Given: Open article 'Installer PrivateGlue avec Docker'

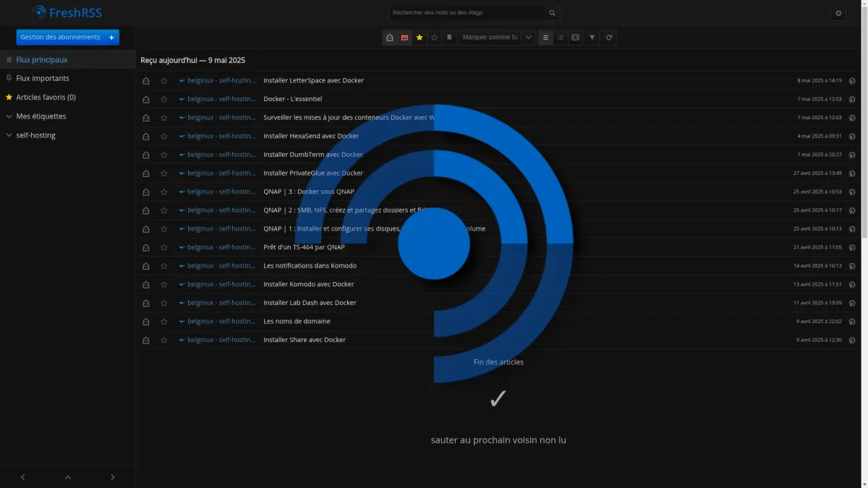Looking at the screenshot, I should click(x=313, y=173).
